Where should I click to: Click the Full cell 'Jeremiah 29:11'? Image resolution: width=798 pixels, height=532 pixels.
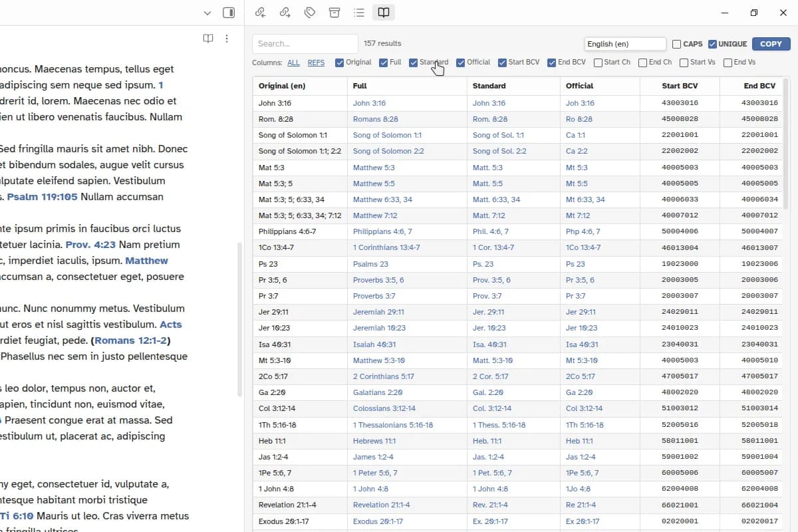[x=378, y=312]
